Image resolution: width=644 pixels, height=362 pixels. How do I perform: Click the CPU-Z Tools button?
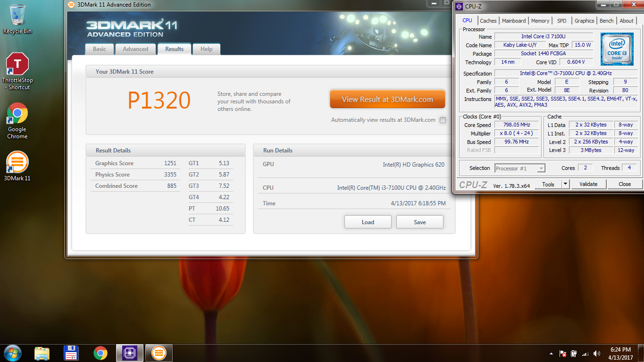coord(548,184)
